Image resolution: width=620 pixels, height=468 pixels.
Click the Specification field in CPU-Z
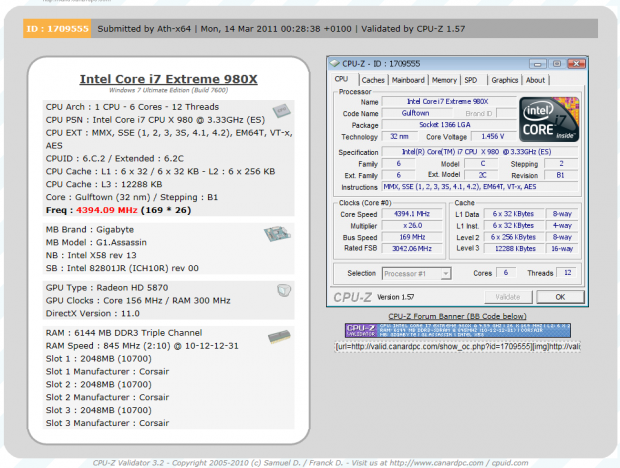(480, 152)
